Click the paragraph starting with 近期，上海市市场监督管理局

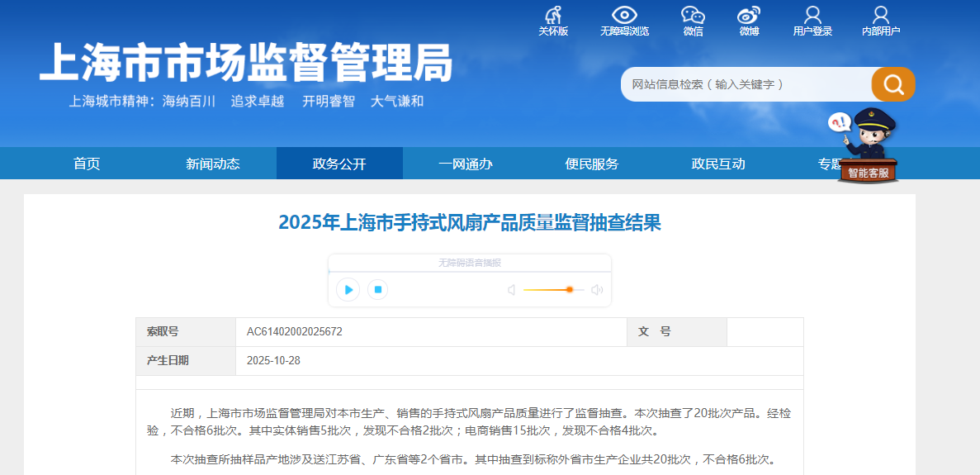pyautogui.click(x=469, y=422)
